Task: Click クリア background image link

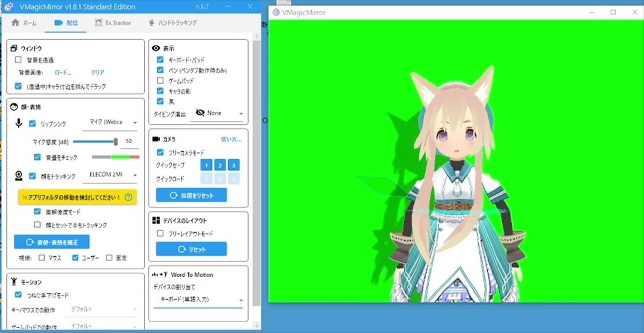Action: coord(97,72)
